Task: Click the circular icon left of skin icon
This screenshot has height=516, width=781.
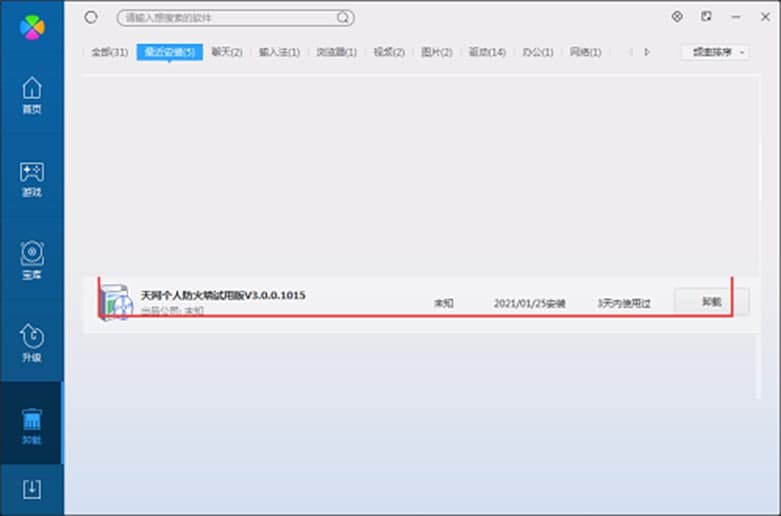Action: pyautogui.click(x=677, y=16)
